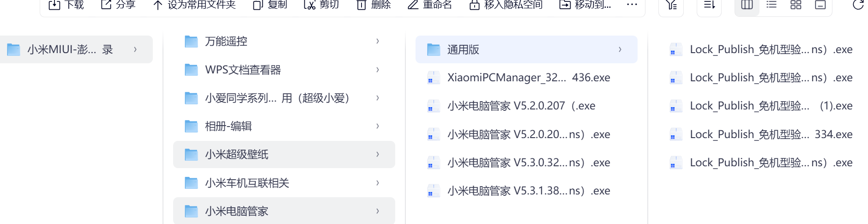Click the 下载 download button
Image resolution: width=868 pixels, height=224 pixels.
click(66, 5)
